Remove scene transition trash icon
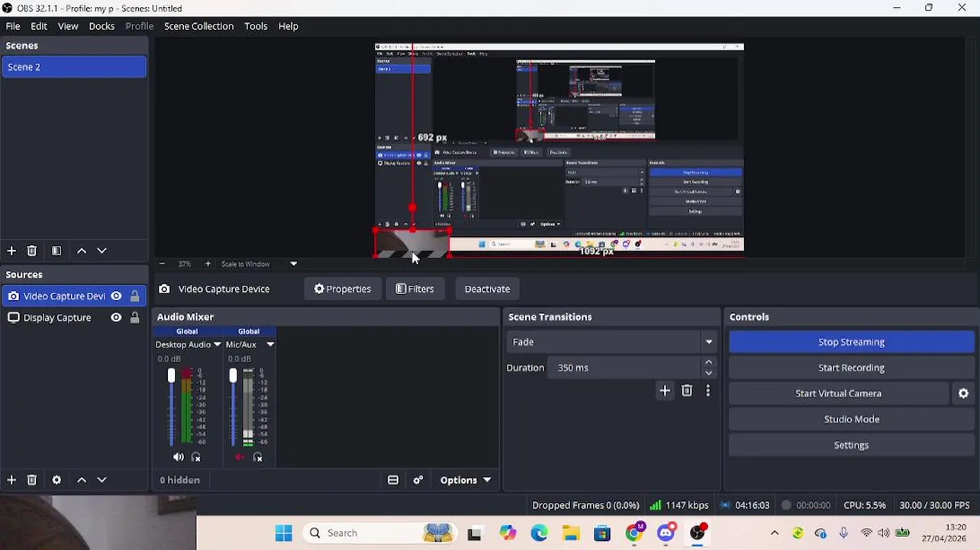This screenshot has height=550, width=980. 687,391
